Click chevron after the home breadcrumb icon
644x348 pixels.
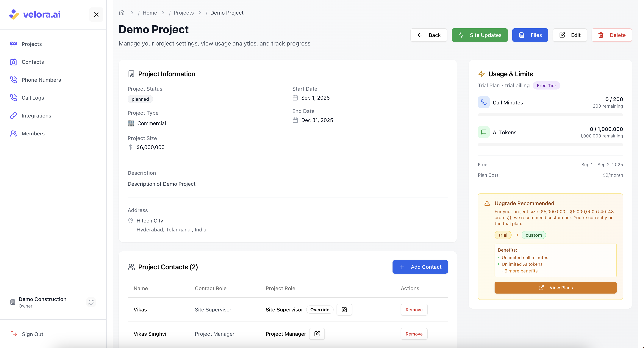132,13
